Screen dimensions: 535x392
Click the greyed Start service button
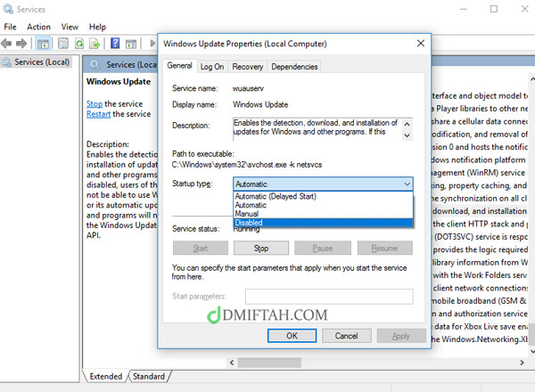click(x=201, y=249)
